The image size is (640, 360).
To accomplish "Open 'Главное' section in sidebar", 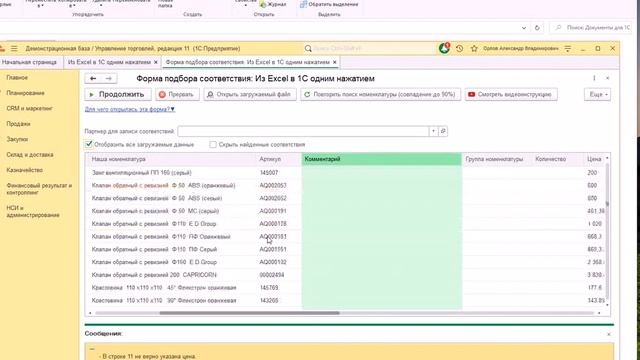I will tap(17, 78).
